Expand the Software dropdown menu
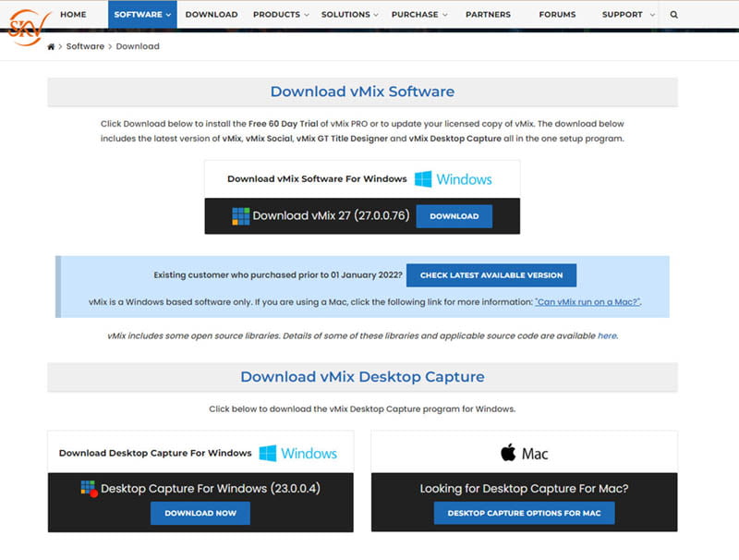739x560 pixels. pyautogui.click(x=142, y=15)
